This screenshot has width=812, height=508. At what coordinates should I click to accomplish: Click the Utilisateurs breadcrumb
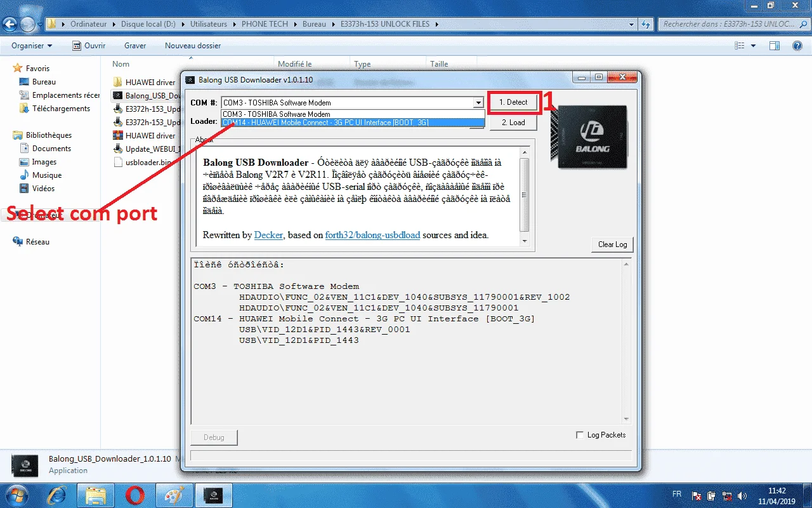(209, 24)
